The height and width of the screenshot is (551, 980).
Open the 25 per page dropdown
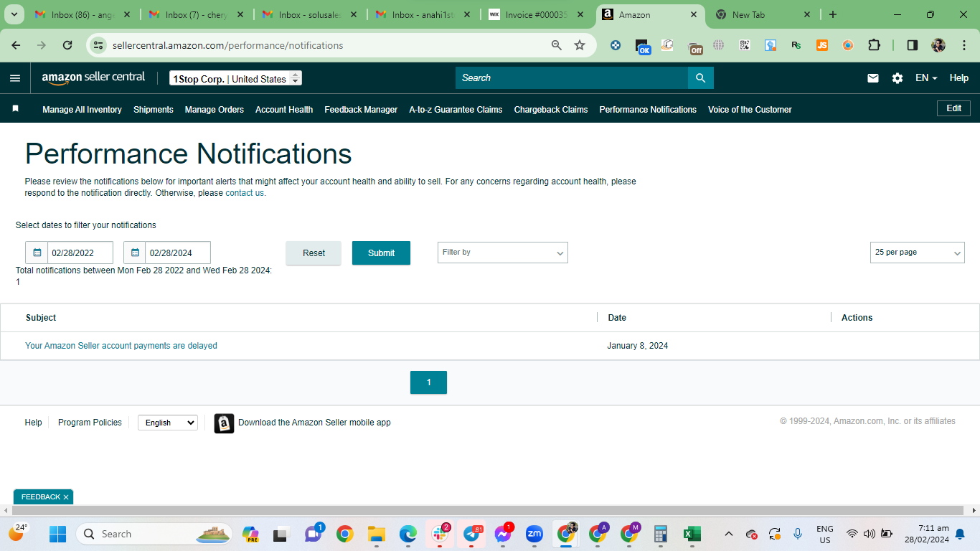[917, 253]
